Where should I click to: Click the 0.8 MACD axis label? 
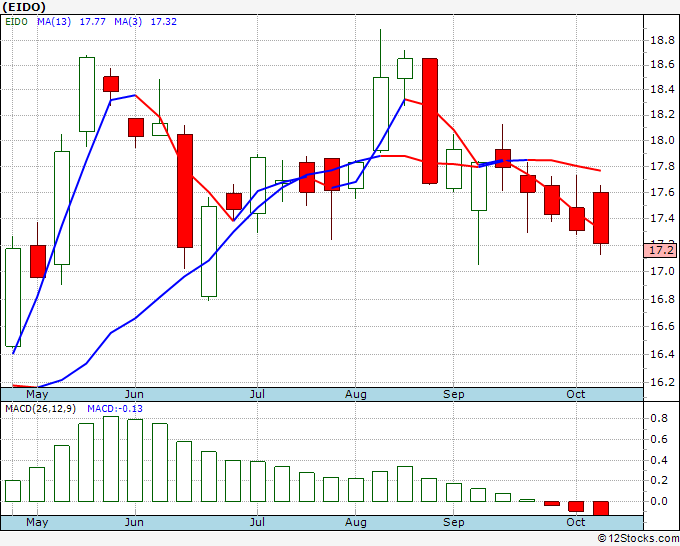tap(659, 418)
